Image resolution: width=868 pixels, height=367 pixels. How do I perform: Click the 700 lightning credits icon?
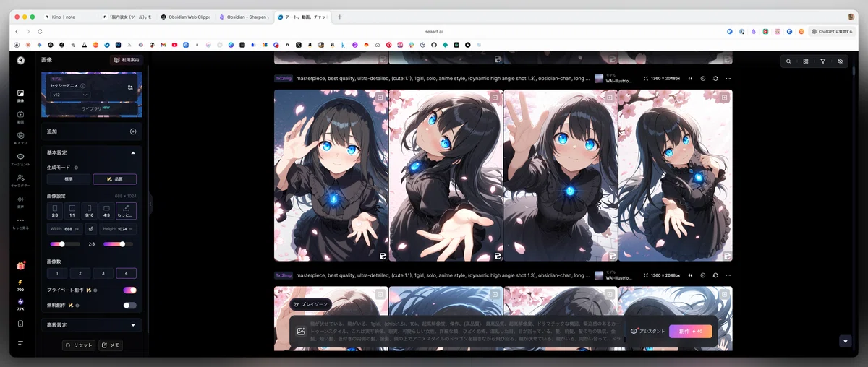[x=20, y=285]
